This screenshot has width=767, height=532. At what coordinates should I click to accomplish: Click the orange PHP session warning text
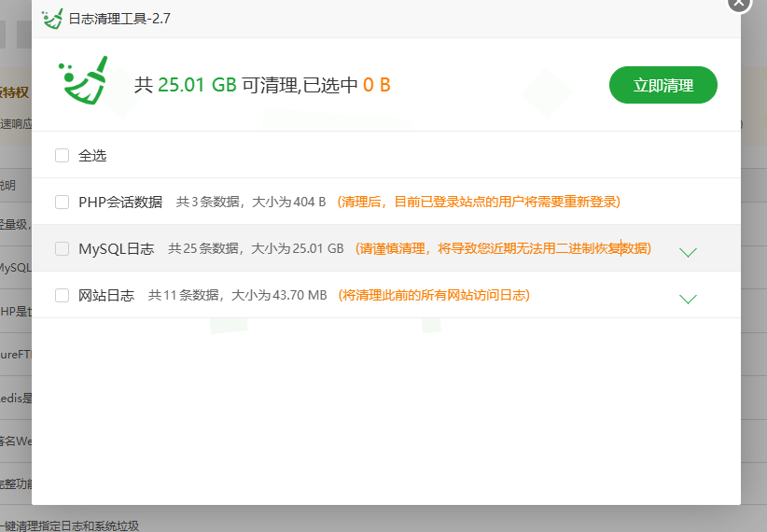click(479, 202)
